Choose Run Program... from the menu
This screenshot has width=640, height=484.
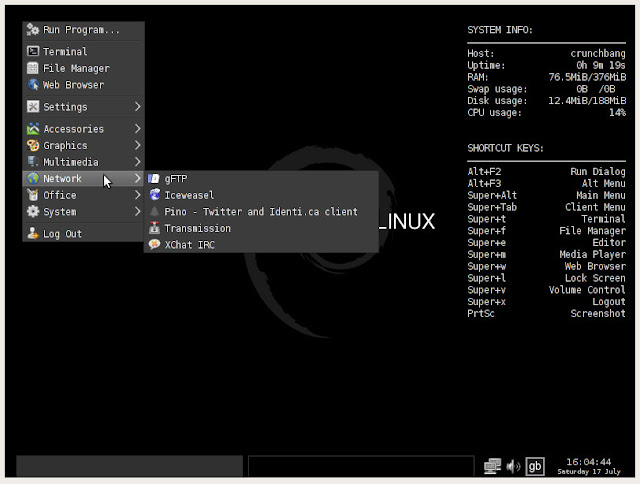pos(83,30)
